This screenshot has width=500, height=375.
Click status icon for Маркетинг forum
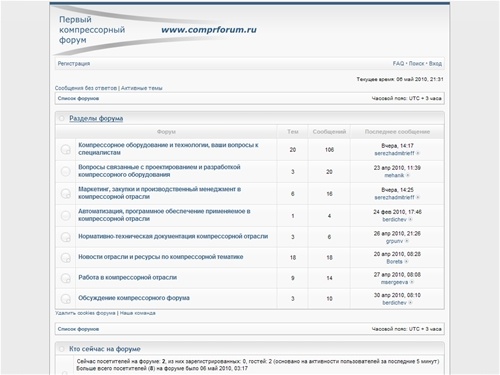(x=66, y=194)
